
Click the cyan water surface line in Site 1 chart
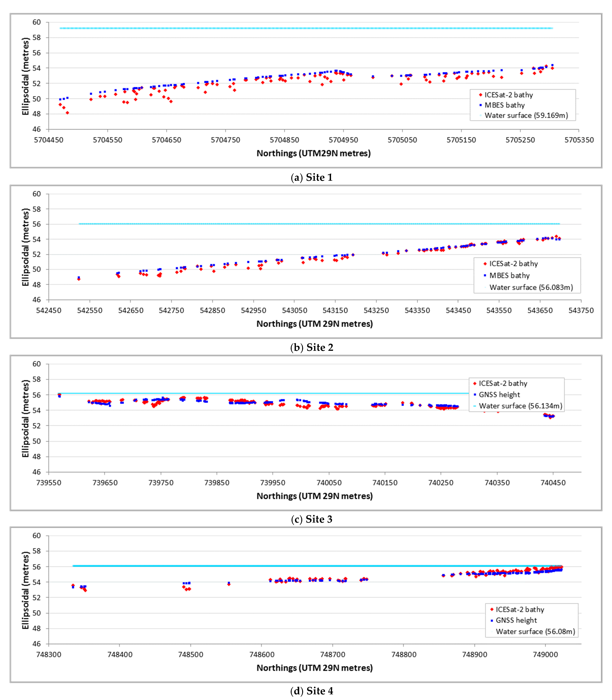[306, 28]
